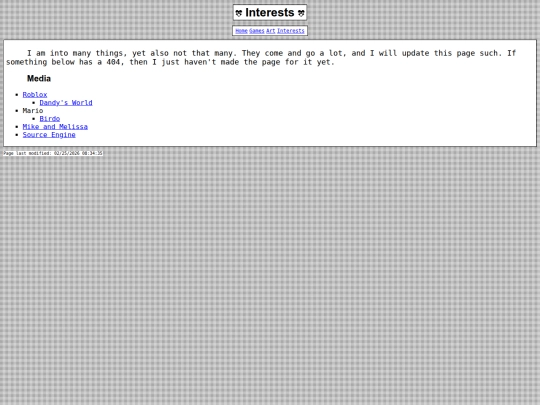540x405 pixels.
Task: Click the Page last modified timestamp
Action: coord(53,153)
